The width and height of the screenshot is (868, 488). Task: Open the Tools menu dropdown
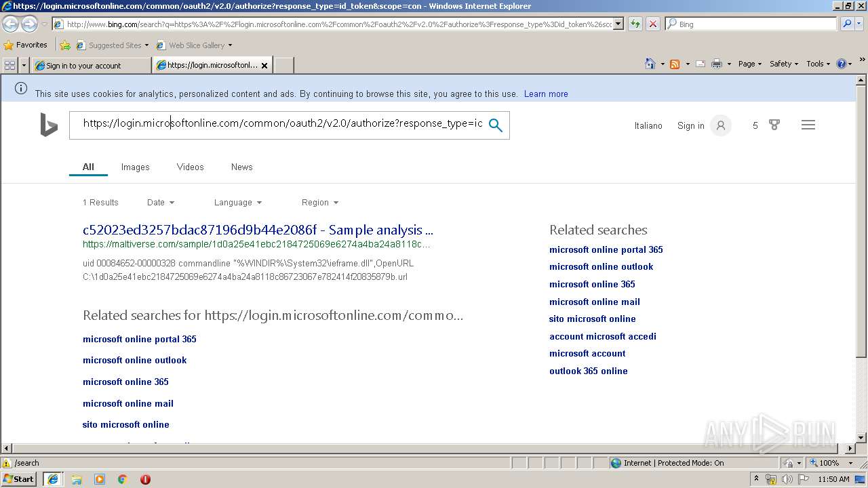818,64
